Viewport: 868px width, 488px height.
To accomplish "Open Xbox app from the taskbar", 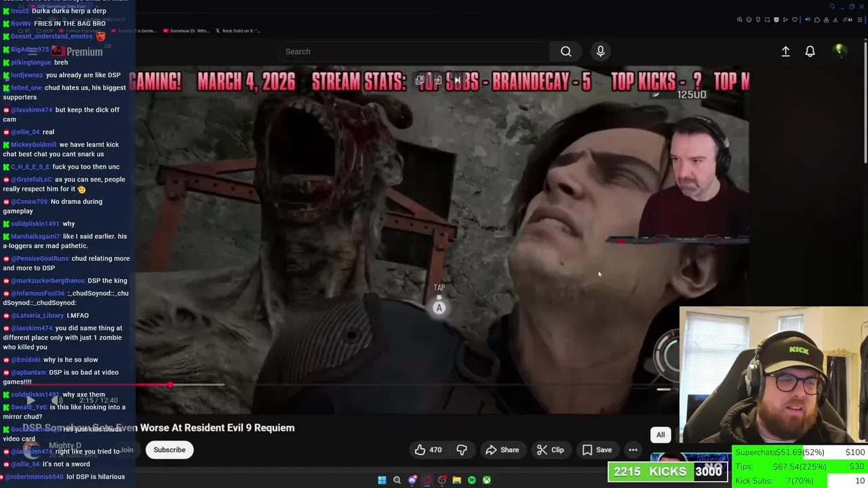I will pos(487,480).
